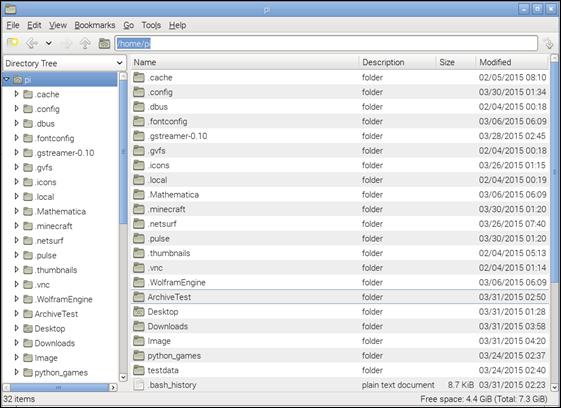The image size is (561, 408).
Task: Sort files by the Size column
Action: (x=456, y=62)
